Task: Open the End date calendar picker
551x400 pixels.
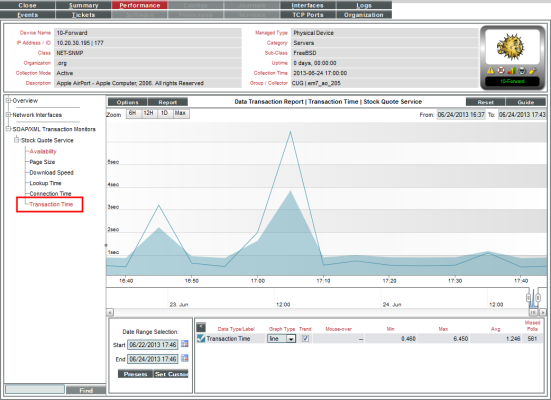Action: point(184,359)
